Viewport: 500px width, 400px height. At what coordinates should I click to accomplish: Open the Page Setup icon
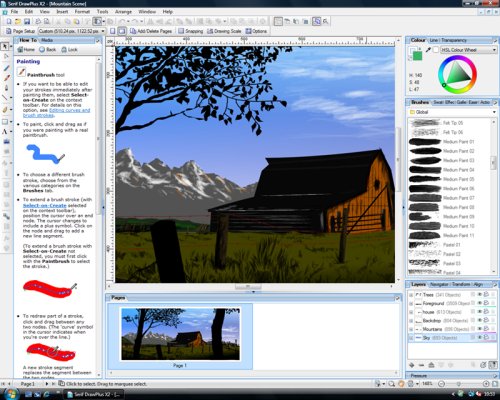9,31
